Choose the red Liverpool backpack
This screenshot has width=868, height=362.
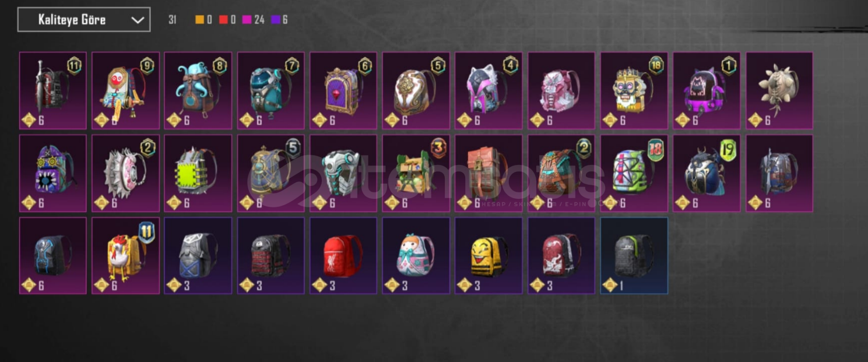(x=343, y=255)
